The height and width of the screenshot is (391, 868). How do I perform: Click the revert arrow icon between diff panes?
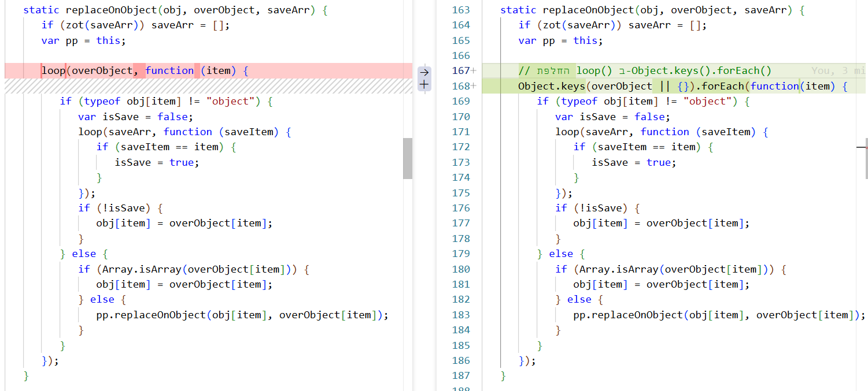[424, 72]
